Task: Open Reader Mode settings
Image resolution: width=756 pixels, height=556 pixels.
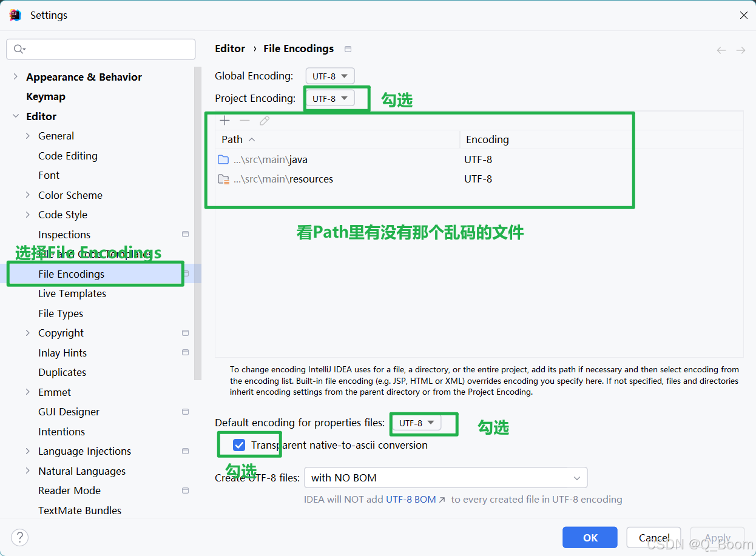Action: (x=69, y=491)
